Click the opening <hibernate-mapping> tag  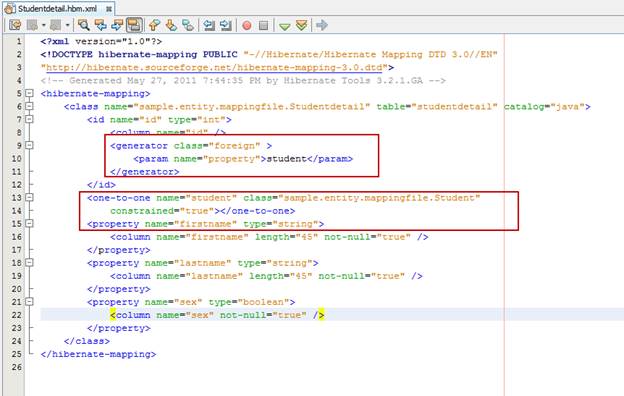coord(96,94)
